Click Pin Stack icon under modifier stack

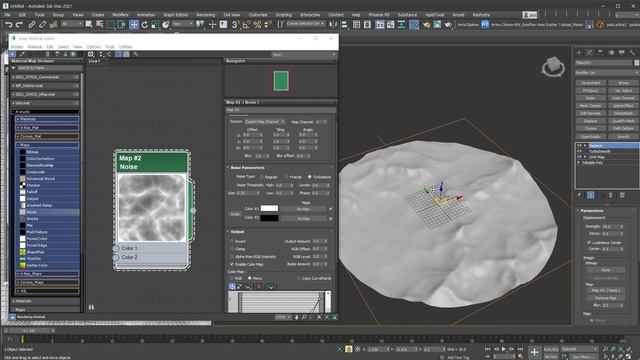pyautogui.click(x=579, y=196)
